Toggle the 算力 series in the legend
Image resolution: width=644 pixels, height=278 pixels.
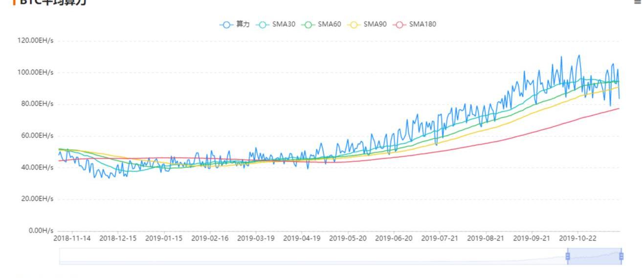[x=234, y=24]
